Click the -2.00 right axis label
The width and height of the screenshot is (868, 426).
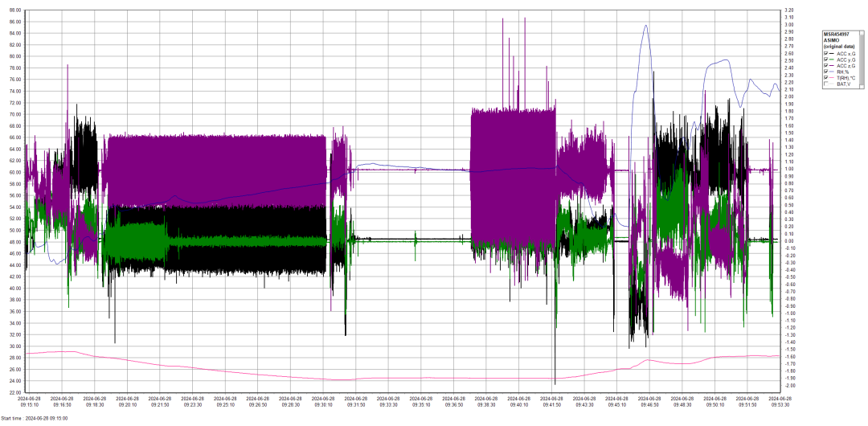point(789,386)
